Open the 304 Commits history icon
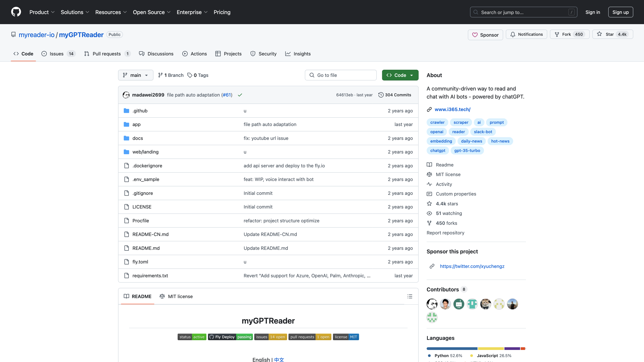This screenshot has width=644, height=362. (x=381, y=95)
